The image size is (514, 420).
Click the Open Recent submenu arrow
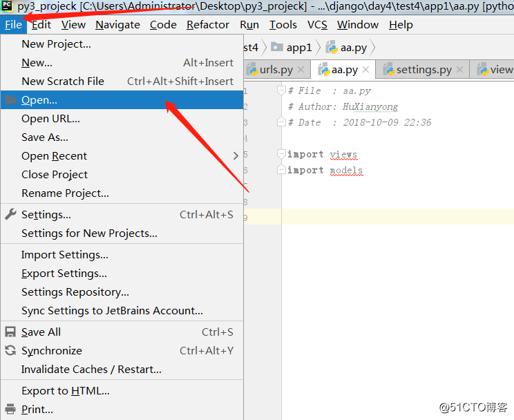236,156
